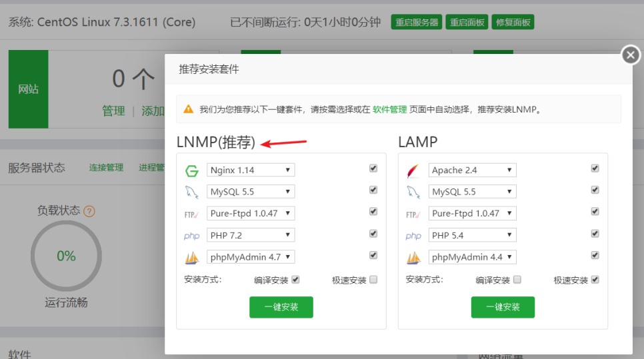Click the 修复面板 button

click(x=513, y=22)
